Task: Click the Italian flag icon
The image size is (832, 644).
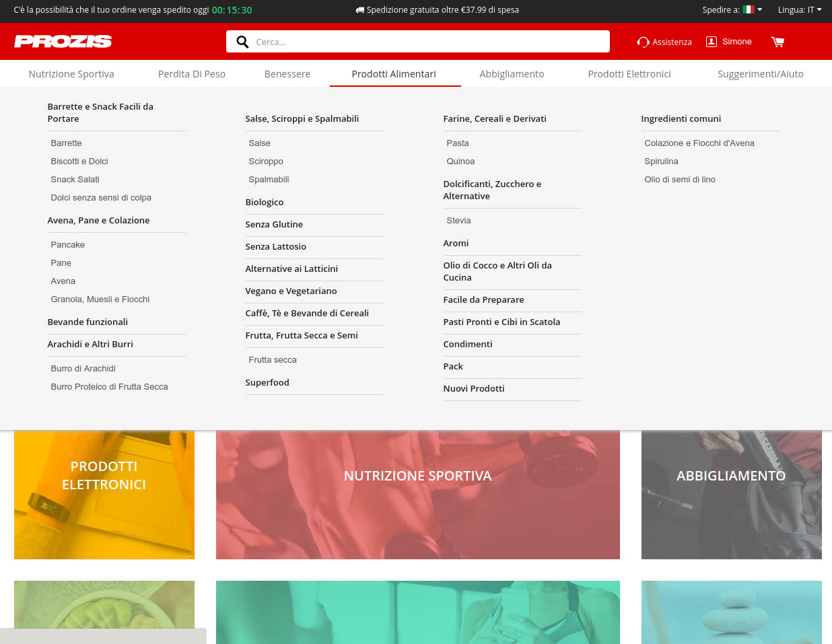Action: [748, 9]
